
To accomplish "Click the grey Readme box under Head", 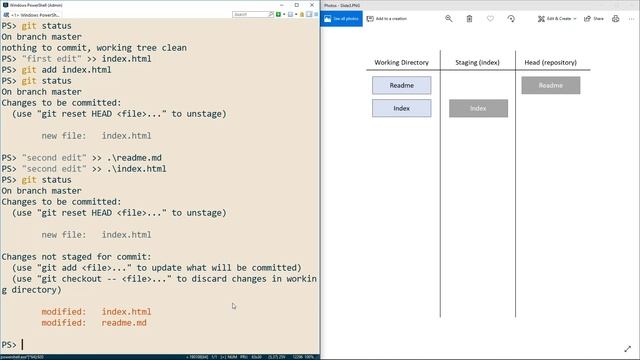I will 551,85.
